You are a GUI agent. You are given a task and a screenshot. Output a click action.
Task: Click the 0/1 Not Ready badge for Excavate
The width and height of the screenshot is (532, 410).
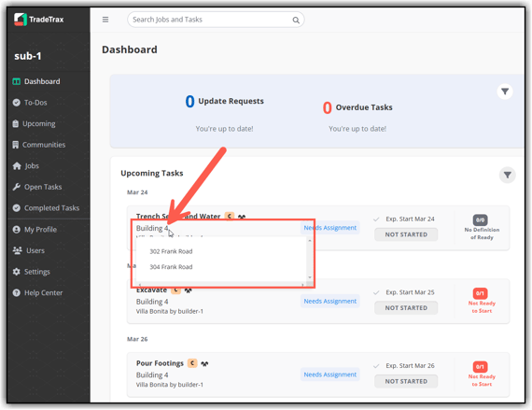pyautogui.click(x=480, y=293)
